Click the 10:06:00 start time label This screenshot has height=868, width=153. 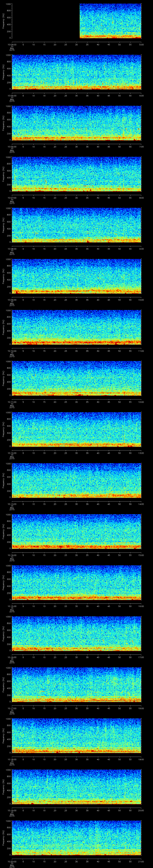pos(12,147)
